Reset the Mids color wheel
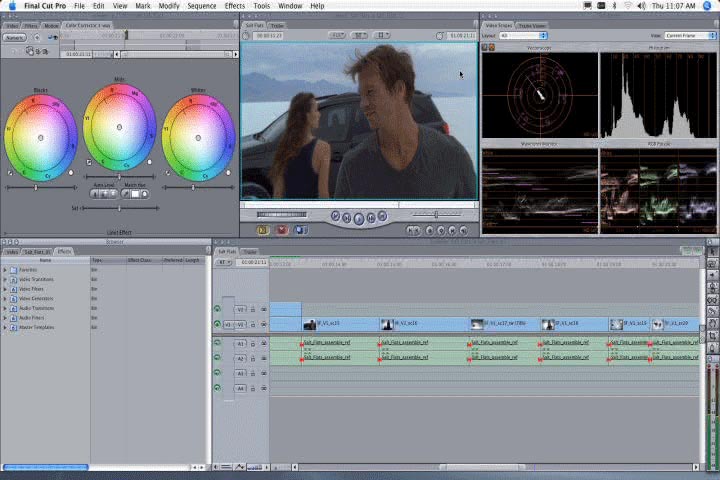720x480 pixels. [150, 162]
